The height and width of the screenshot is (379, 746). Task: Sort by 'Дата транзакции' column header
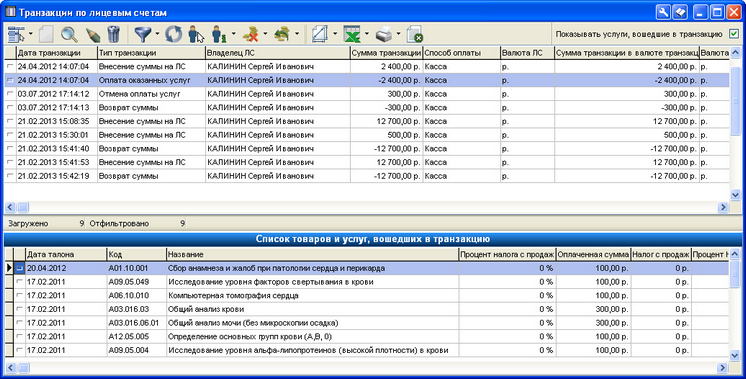(57, 53)
